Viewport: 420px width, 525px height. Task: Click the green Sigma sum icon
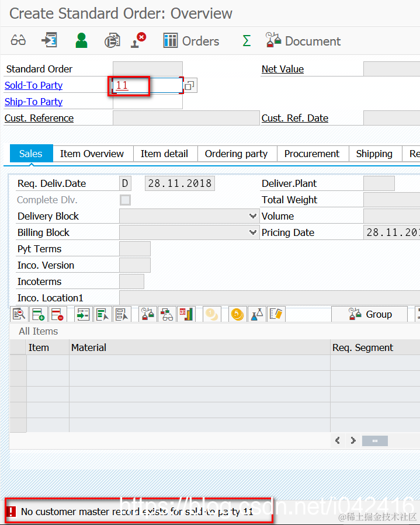(x=247, y=41)
